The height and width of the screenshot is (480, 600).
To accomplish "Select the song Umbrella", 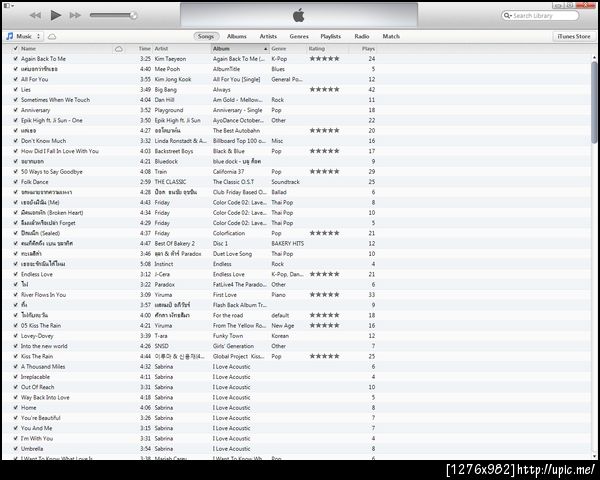I will pos(32,449).
